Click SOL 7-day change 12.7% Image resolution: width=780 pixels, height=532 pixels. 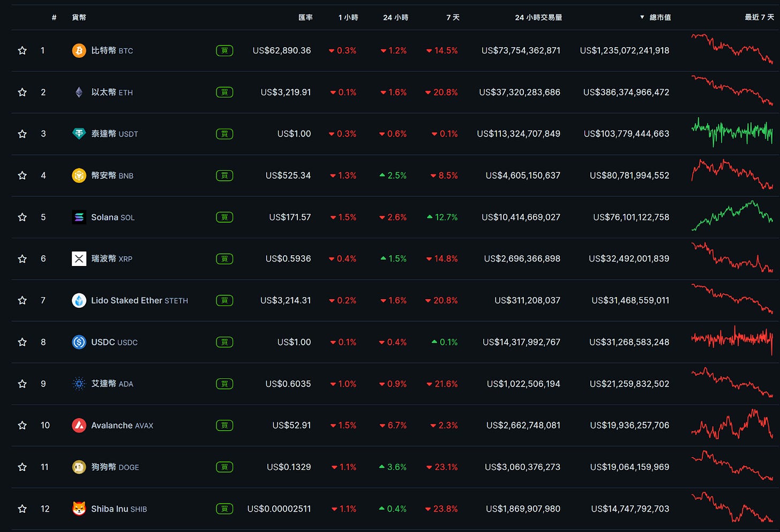(442, 217)
